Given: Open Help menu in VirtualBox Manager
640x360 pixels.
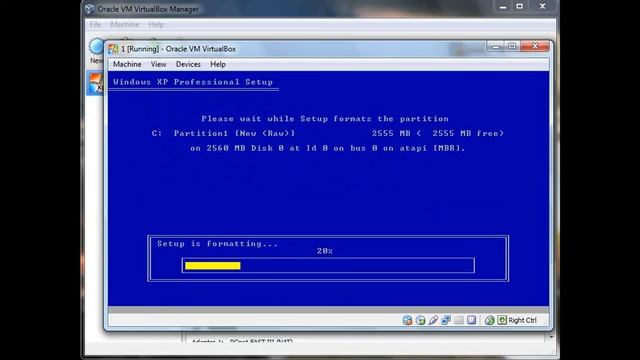Looking at the screenshot, I should click(x=156, y=24).
